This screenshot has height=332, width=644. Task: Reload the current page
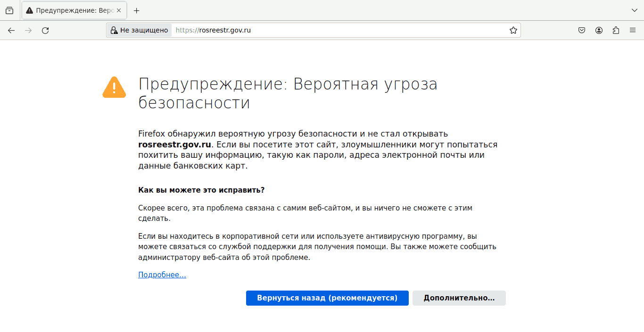(x=45, y=30)
